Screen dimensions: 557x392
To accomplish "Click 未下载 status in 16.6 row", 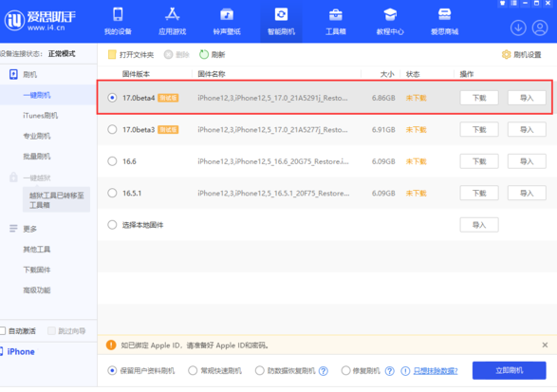I will [416, 161].
